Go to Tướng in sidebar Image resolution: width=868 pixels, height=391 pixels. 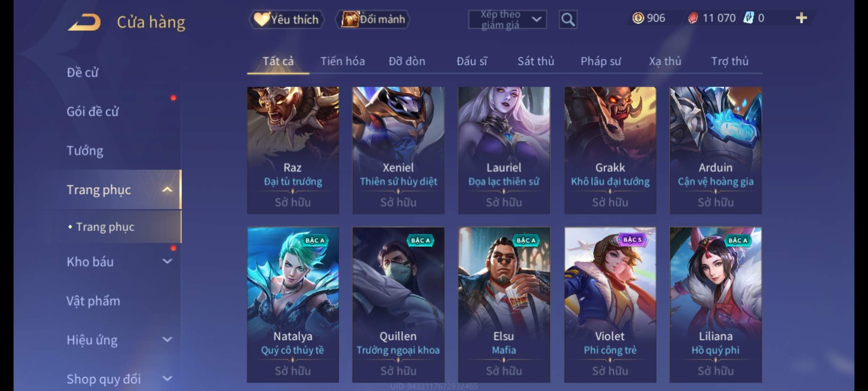pyautogui.click(x=85, y=151)
